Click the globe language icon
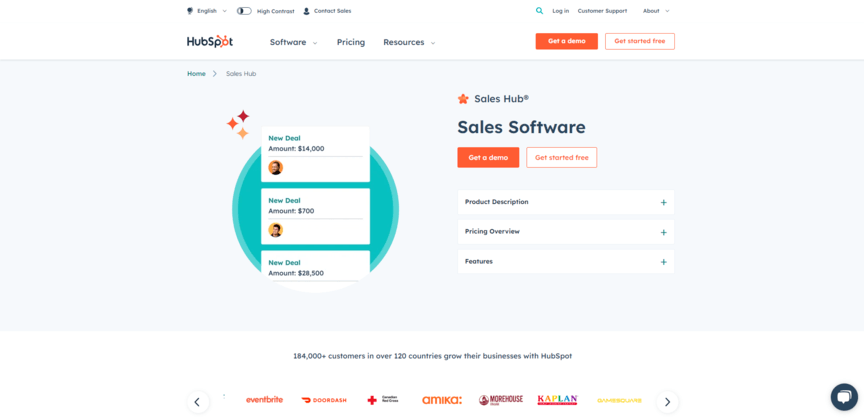This screenshot has height=418, width=864. (x=190, y=11)
